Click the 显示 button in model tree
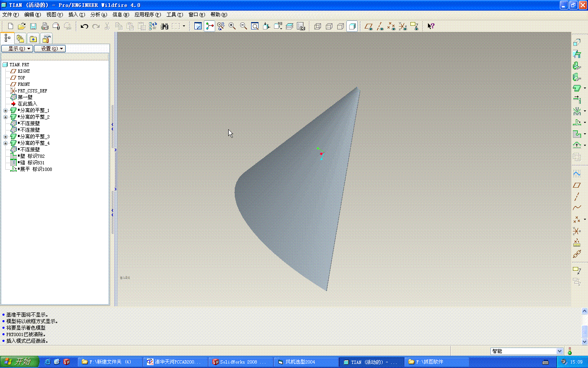The image size is (588, 368). point(17,49)
